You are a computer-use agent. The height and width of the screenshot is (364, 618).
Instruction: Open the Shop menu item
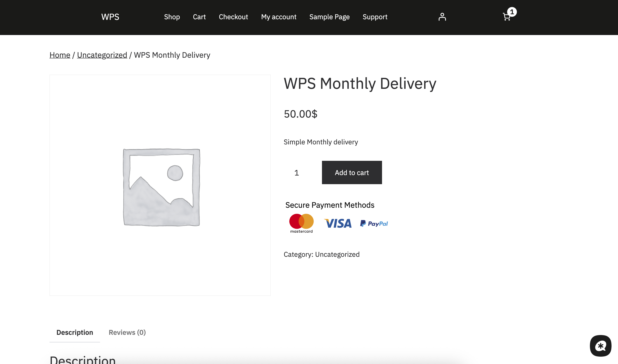click(x=172, y=17)
